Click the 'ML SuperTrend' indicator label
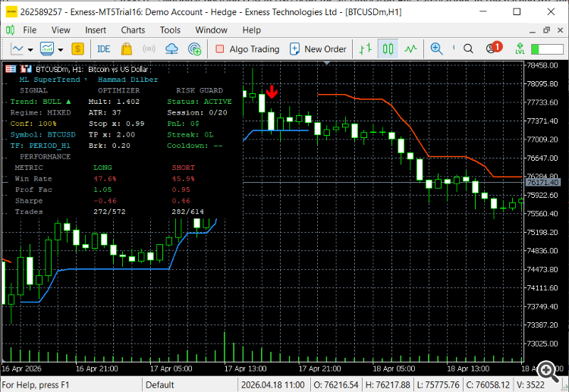The height and width of the screenshot is (392, 569). pyautogui.click(x=50, y=80)
